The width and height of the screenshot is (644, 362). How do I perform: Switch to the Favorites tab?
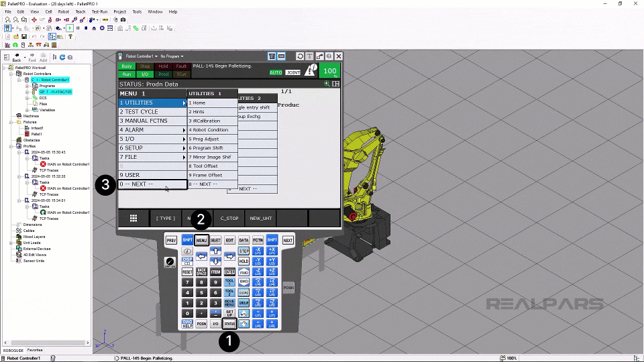(x=35, y=350)
